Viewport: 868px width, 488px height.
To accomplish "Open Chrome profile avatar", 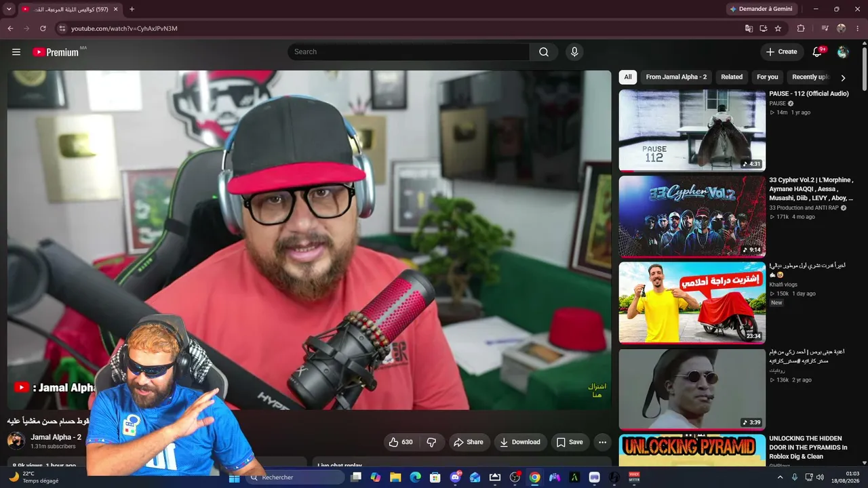I will click(x=841, y=28).
